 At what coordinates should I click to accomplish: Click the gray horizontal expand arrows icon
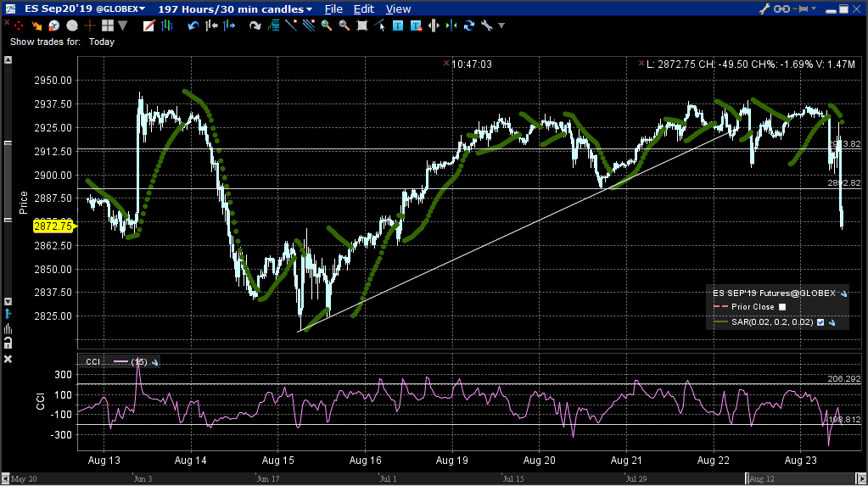pos(434,25)
